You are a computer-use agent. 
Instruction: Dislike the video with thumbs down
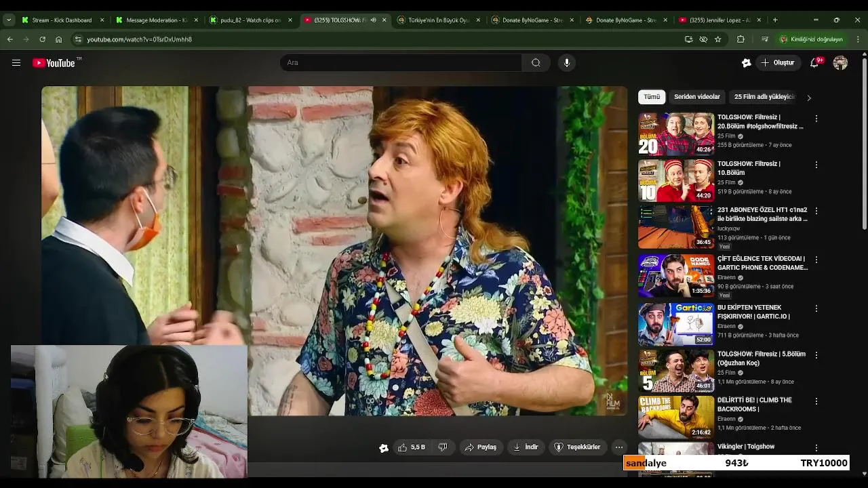443,447
